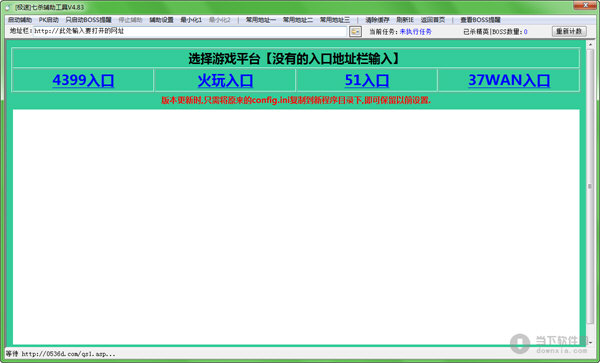Open 查看BOSS提醒 menu item

pyautogui.click(x=480, y=20)
